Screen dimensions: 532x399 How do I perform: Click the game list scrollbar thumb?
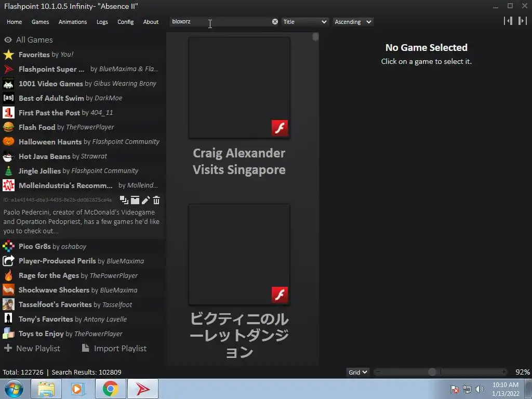(315, 37)
